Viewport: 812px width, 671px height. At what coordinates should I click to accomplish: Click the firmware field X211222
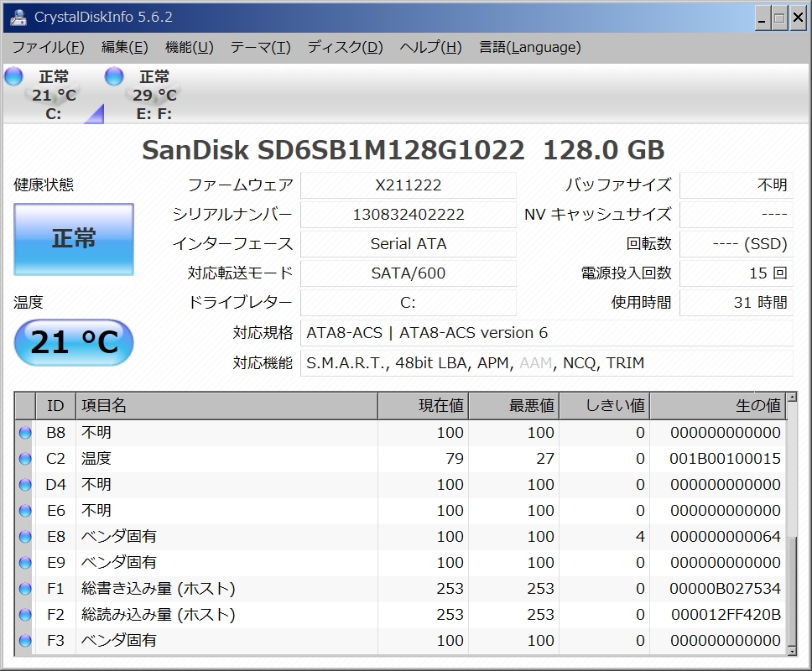408,185
